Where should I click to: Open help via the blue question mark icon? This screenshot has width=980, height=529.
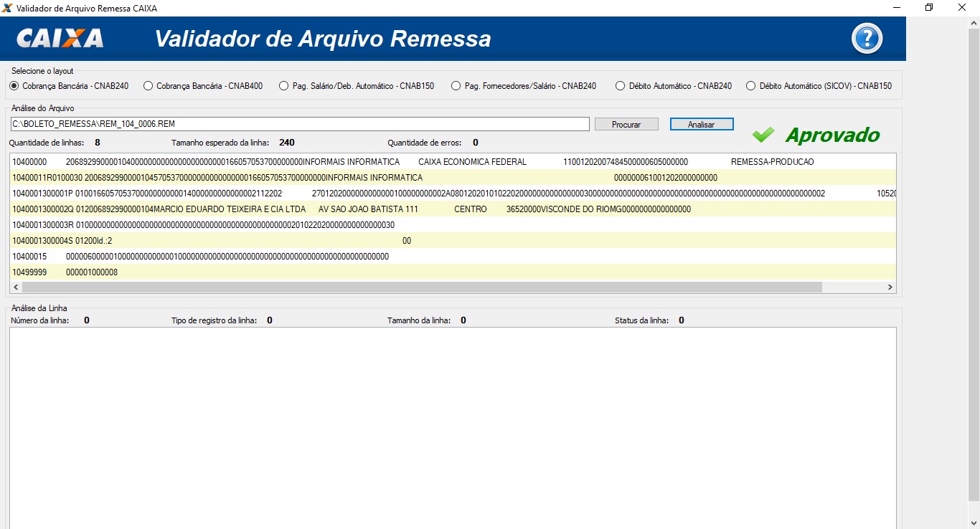(867, 38)
